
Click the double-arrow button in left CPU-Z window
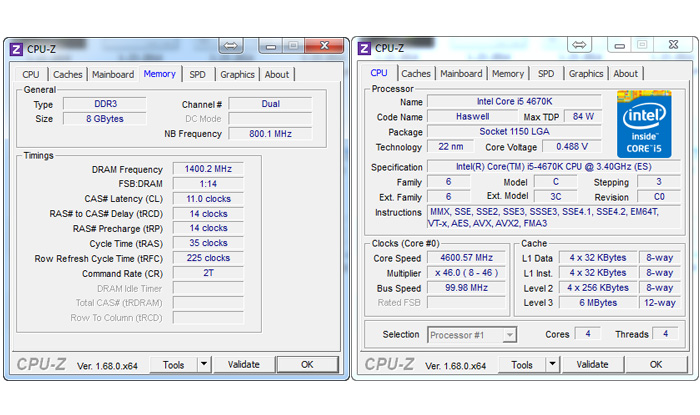(x=230, y=46)
